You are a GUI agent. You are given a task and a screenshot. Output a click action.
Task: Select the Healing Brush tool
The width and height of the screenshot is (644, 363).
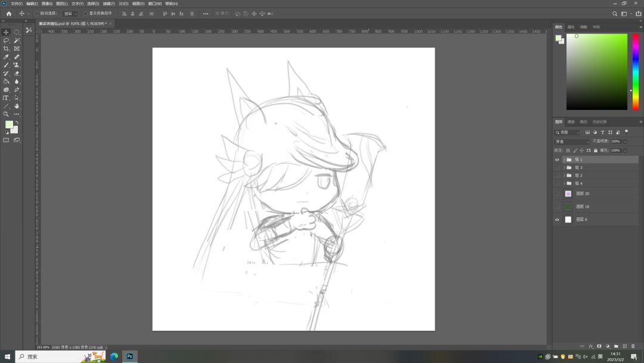17,57
